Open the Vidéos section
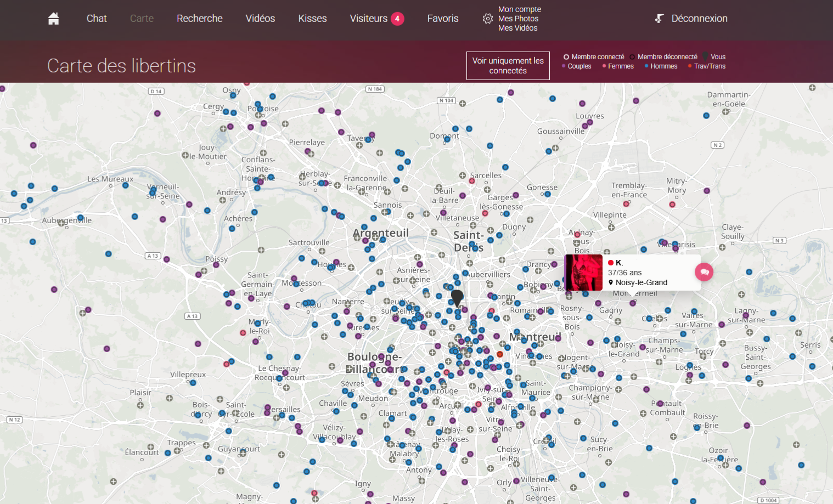833x504 pixels. click(x=260, y=19)
